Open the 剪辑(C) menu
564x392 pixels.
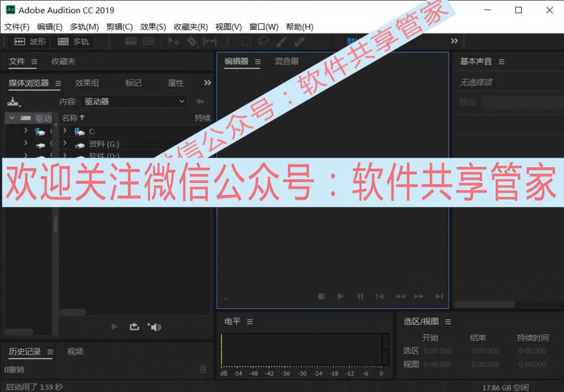(120, 27)
